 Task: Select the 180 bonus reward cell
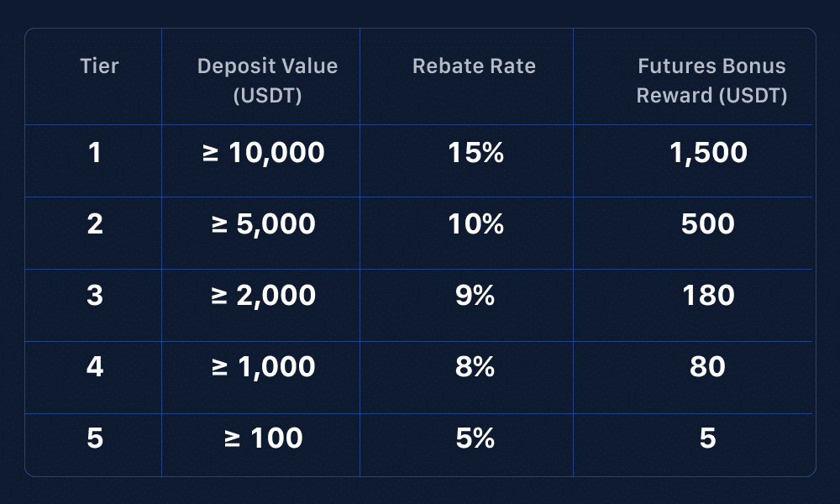click(708, 296)
